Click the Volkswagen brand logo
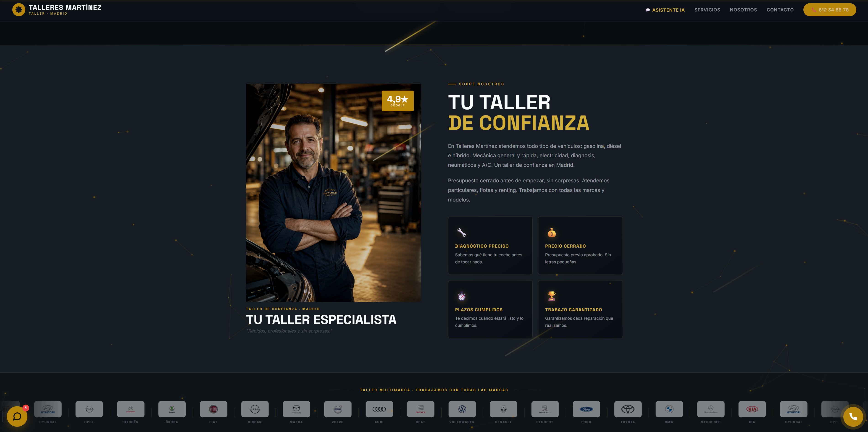868x432 pixels. coord(462,409)
